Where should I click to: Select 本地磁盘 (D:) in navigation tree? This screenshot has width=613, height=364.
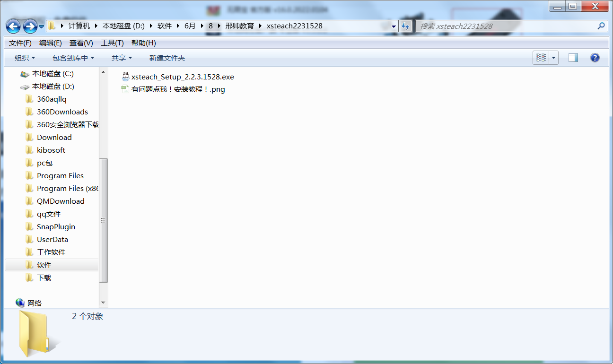click(x=53, y=87)
